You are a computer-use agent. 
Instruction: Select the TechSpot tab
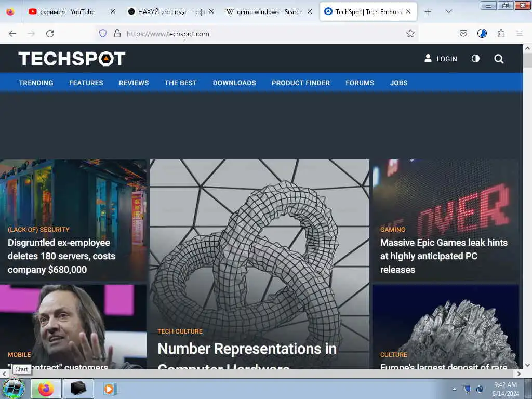point(368,12)
